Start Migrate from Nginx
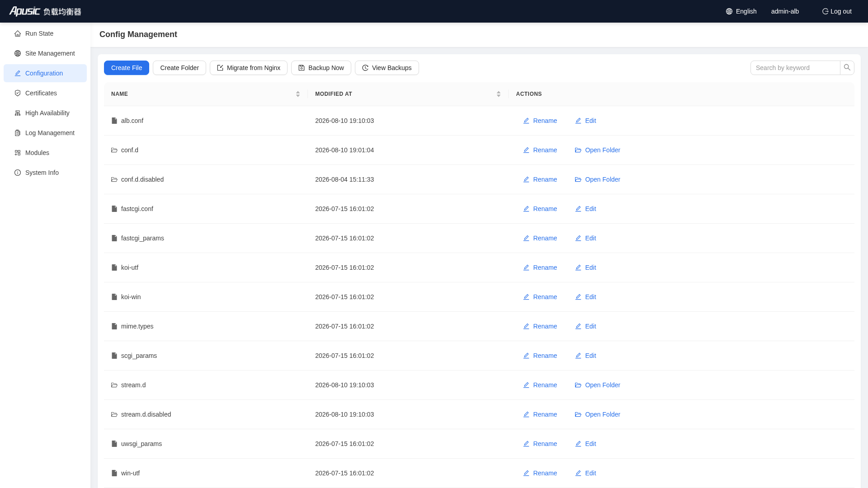 [249, 68]
